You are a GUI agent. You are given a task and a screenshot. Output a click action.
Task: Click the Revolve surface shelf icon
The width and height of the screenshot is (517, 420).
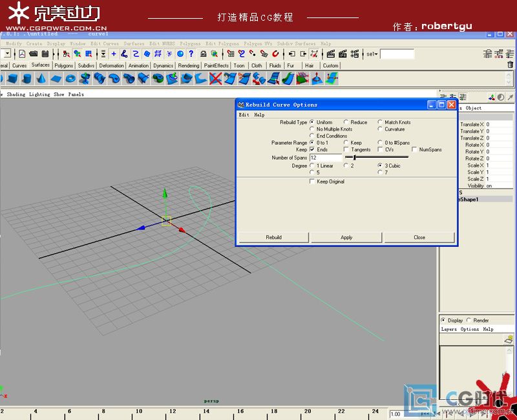click(85, 79)
